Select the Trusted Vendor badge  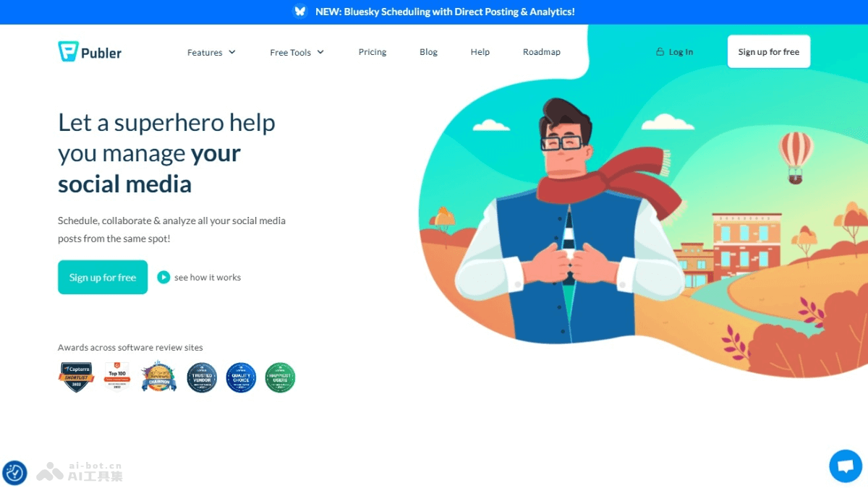[202, 377]
